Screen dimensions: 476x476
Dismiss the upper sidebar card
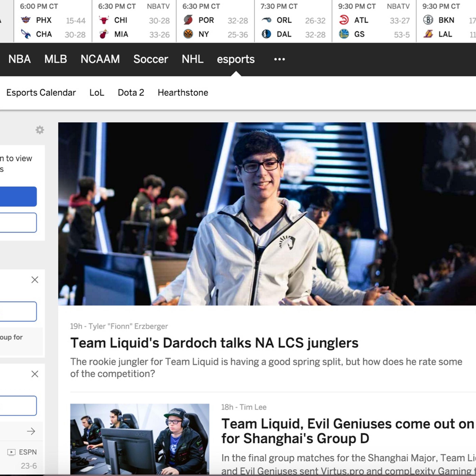tap(35, 280)
